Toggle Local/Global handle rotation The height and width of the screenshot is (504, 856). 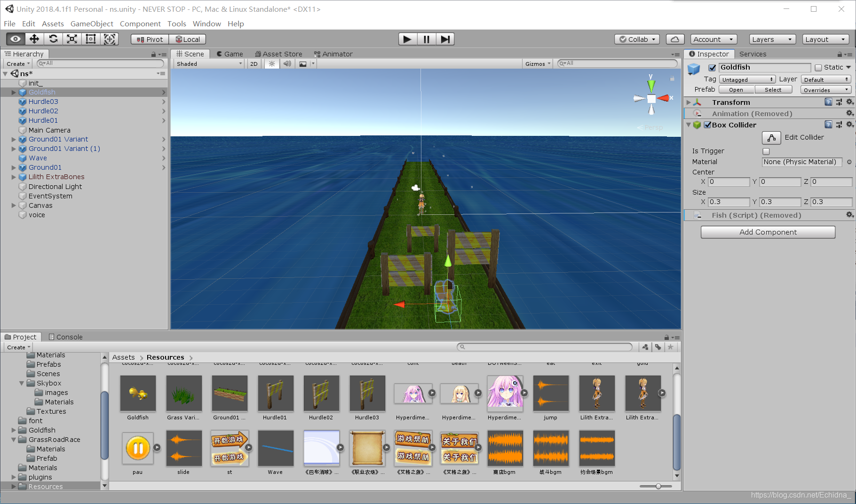pos(188,39)
